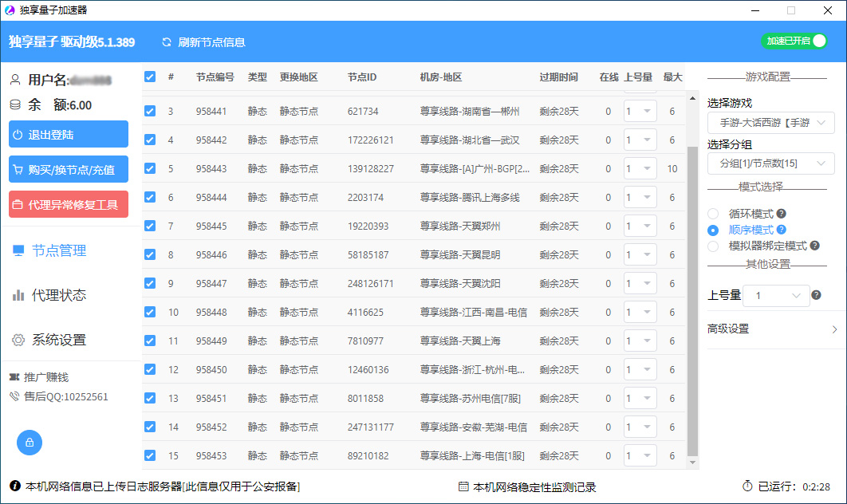Click the cart icon in 购买/换节点/充值
Viewport: 847px width, 504px height.
coord(18,170)
